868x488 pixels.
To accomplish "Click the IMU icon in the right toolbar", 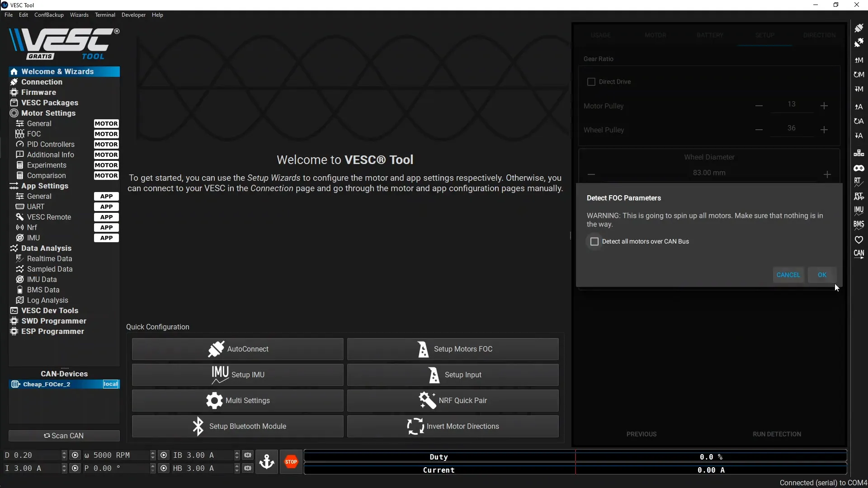I will pyautogui.click(x=859, y=210).
